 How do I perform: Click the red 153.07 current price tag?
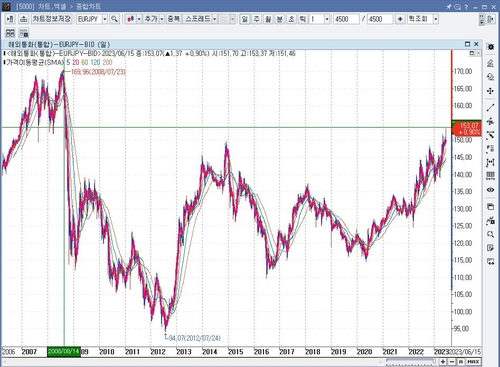466,128
